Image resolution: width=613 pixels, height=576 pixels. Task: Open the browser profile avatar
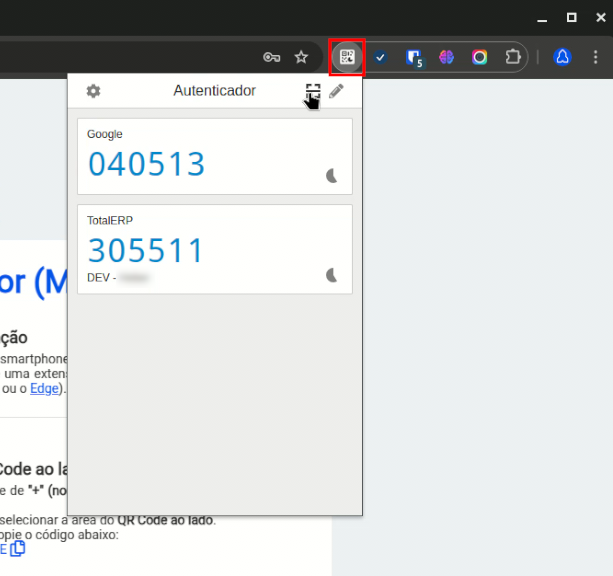point(563,57)
